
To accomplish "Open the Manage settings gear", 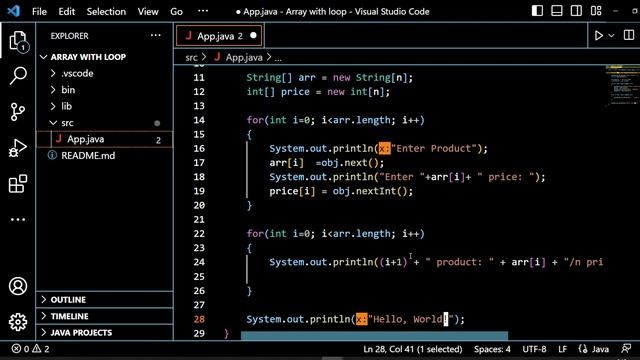I will 18,322.
